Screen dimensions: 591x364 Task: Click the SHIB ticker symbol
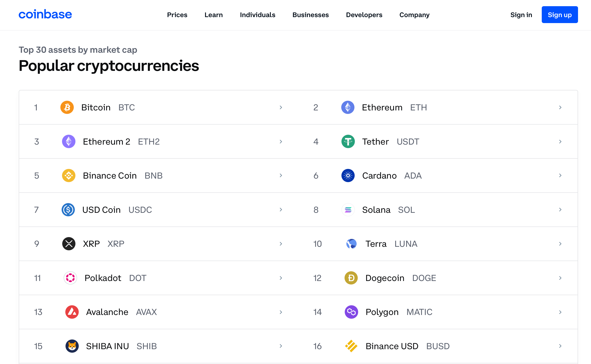click(147, 346)
